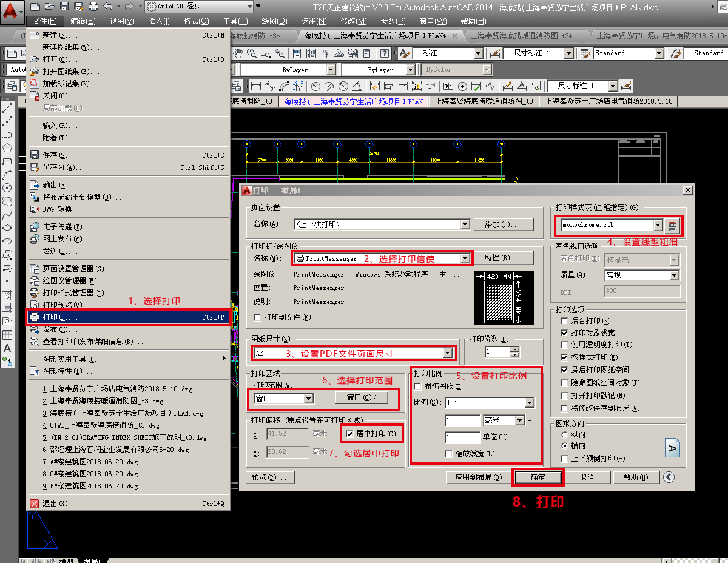Enable 上下颠倒打印 checkbox

click(x=565, y=458)
